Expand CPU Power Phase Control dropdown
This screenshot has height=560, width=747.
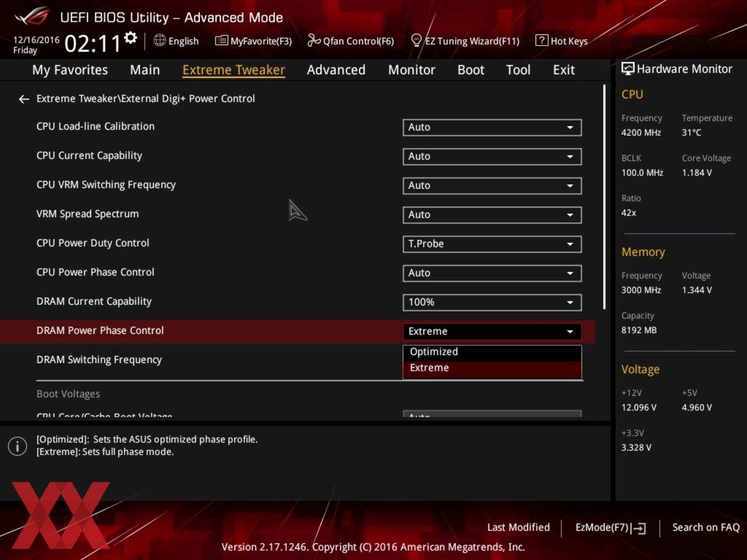tap(492, 273)
